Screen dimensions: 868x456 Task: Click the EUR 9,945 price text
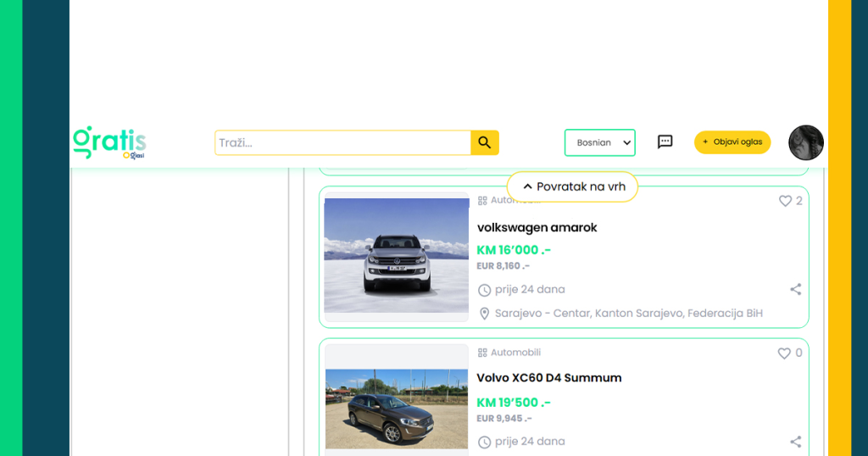pos(504,419)
